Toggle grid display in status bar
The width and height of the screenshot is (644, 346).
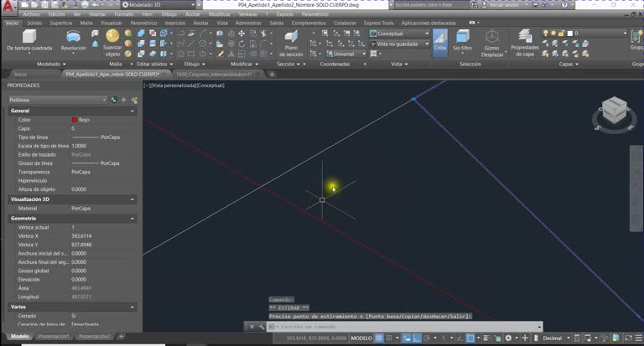point(379,338)
